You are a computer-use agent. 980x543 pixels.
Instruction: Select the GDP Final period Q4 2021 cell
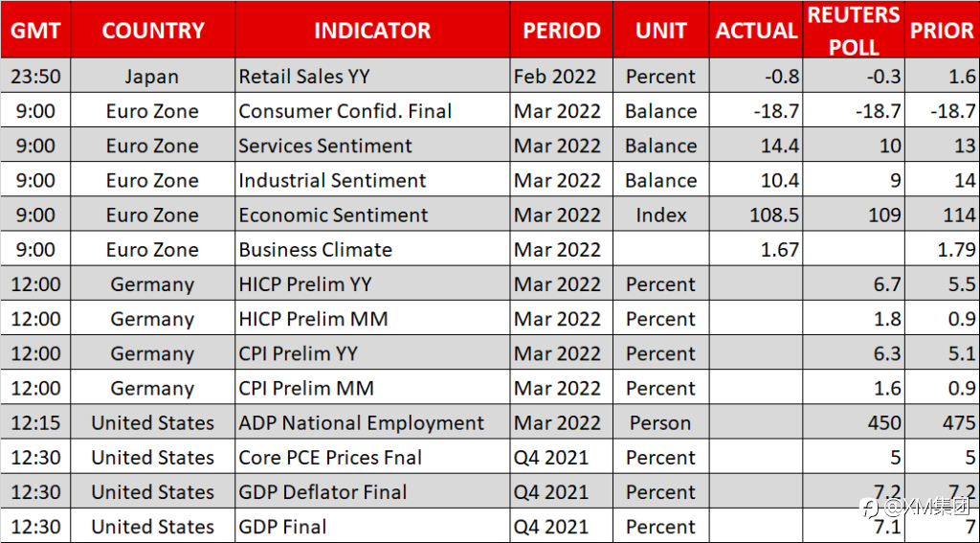click(x=561, y=526)
